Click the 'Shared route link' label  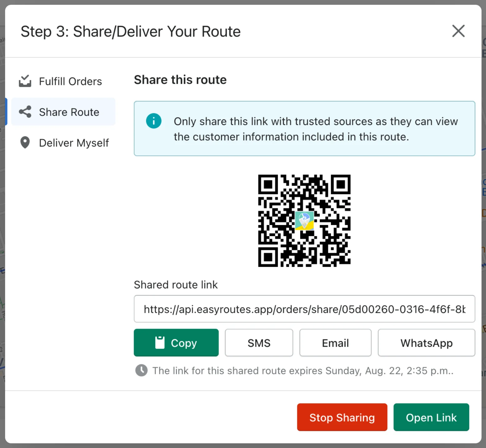(x=176, y=285)
